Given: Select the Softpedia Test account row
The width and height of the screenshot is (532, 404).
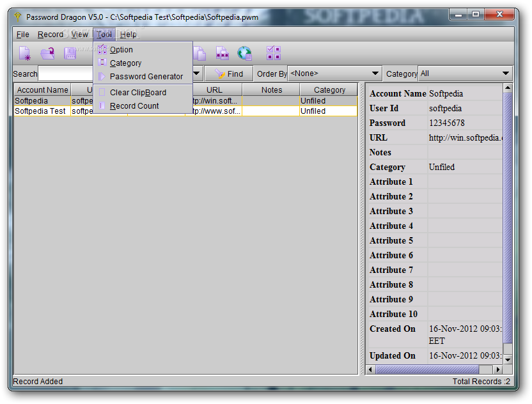Looking at the screenshot, I should (185, 111).
